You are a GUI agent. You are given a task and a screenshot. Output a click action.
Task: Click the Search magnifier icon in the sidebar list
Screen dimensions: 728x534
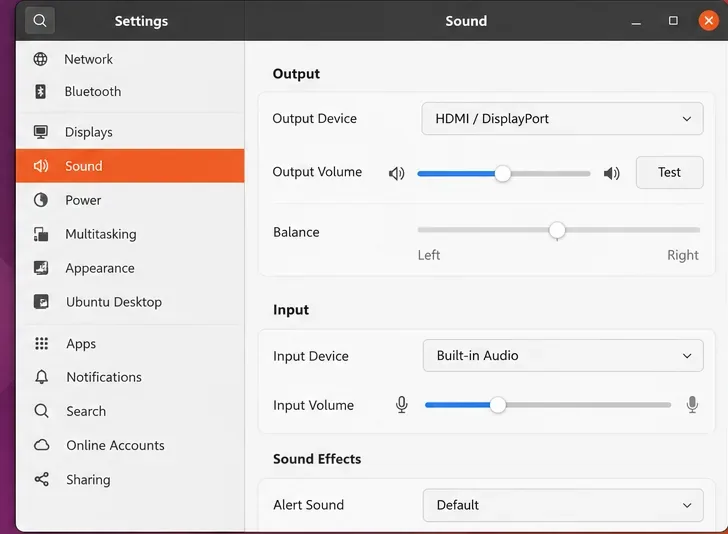point(41,411)
